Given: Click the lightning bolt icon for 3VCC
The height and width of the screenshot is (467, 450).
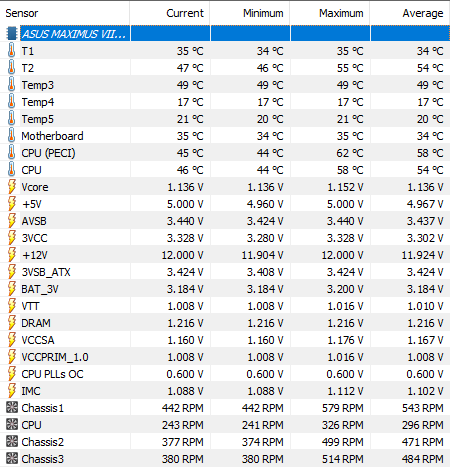Looking at the screenshot, I should point(12,238).
